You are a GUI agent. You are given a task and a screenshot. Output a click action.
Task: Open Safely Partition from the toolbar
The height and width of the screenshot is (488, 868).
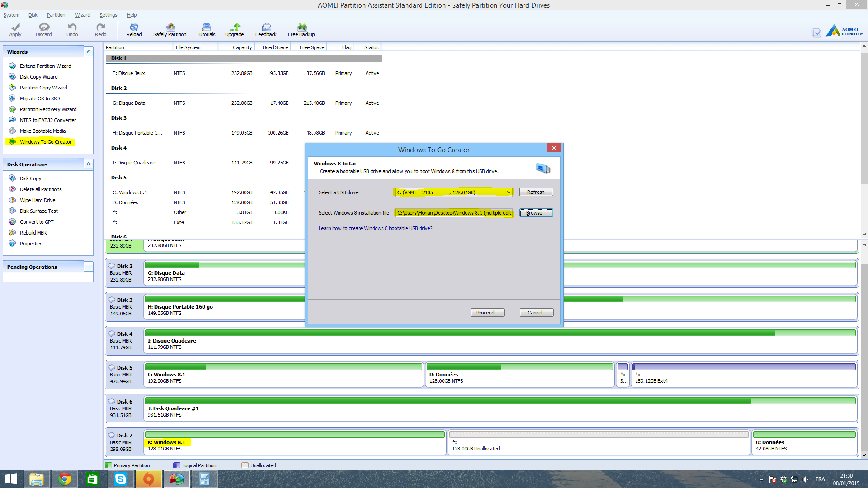[x=170, y=30]
